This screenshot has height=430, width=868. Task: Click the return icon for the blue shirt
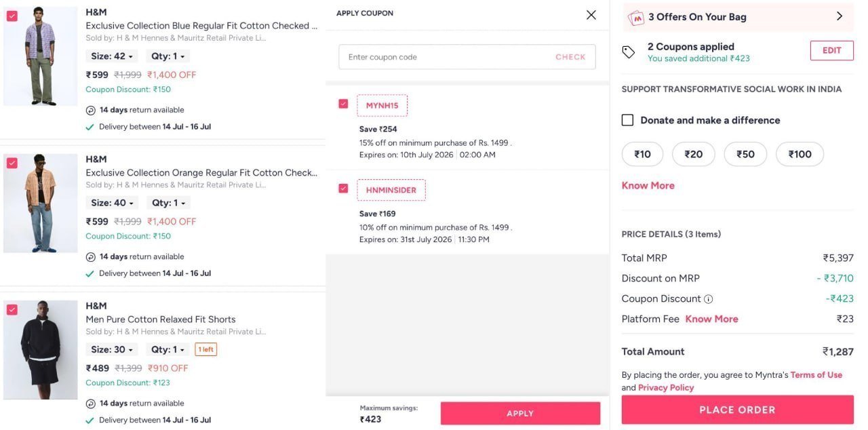tap(91, 110)
